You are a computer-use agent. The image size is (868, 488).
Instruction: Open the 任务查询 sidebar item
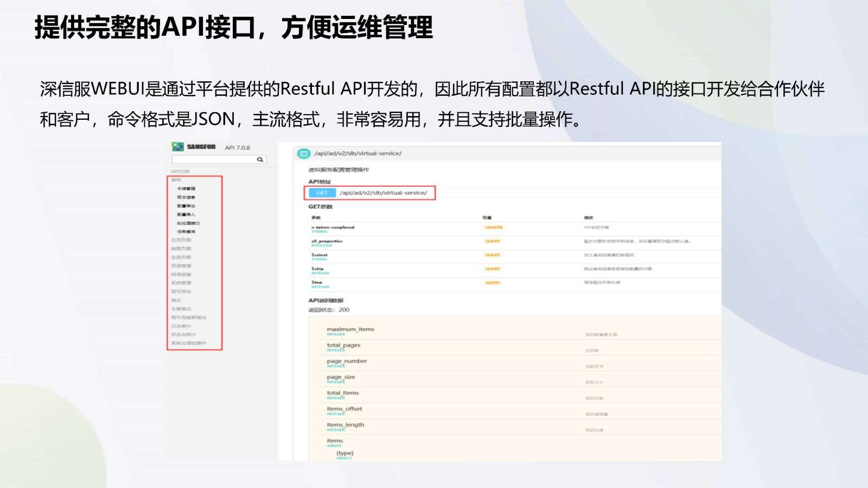pos(186,232)
